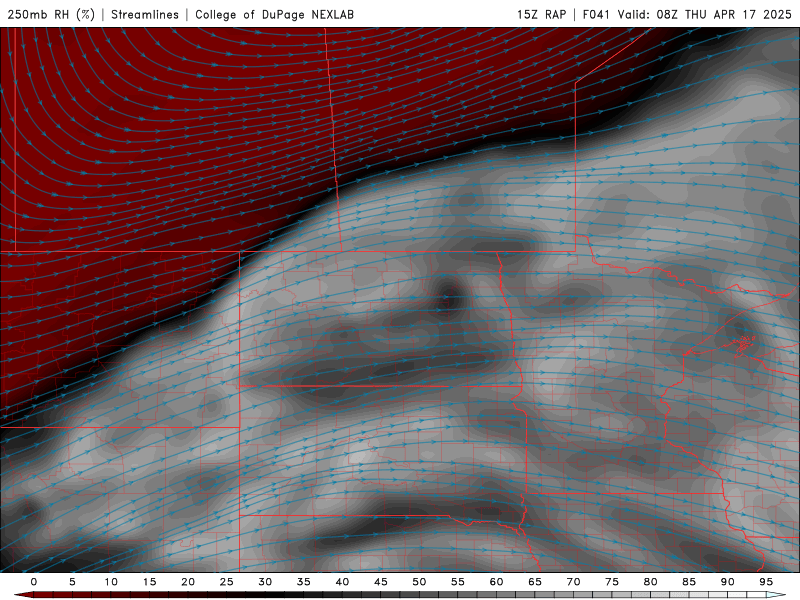
Task: Click the "0" value on the colorbar scale
Action: click(34, 582)
